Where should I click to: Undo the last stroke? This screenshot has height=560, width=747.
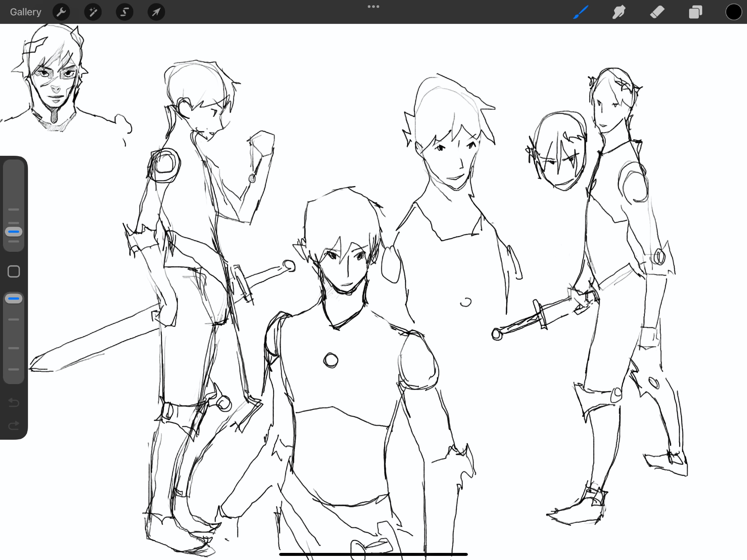(x=14, y=402)
